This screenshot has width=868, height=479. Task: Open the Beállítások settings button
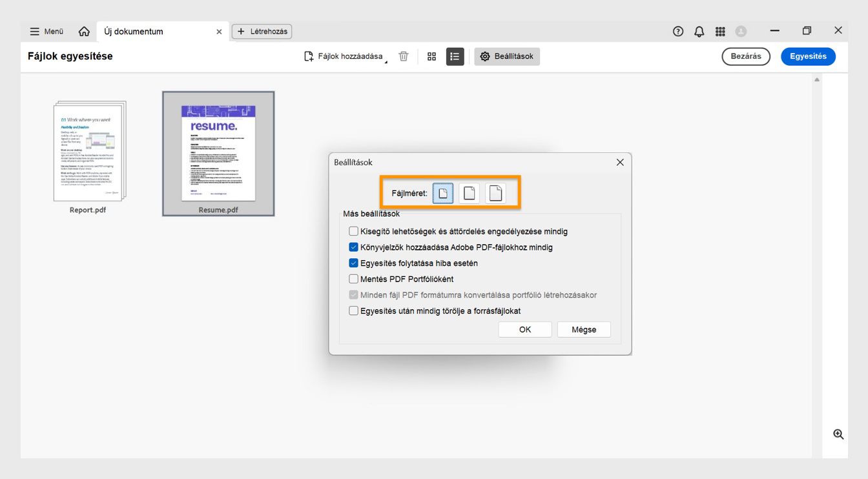tap(507, 57)
